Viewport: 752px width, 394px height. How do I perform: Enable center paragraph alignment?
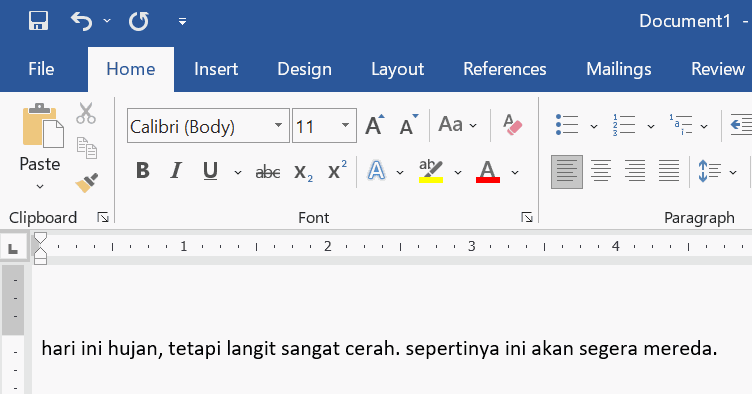click(x=601, y=171)
